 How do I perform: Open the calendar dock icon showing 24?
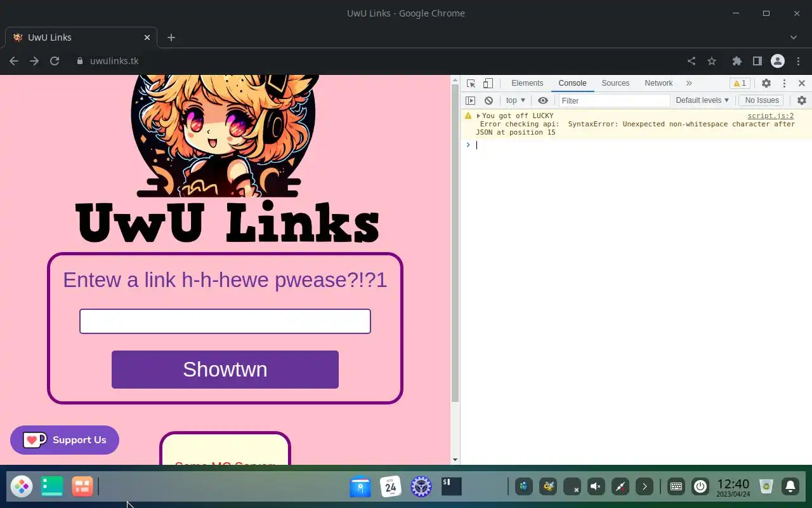coord(391,487)
